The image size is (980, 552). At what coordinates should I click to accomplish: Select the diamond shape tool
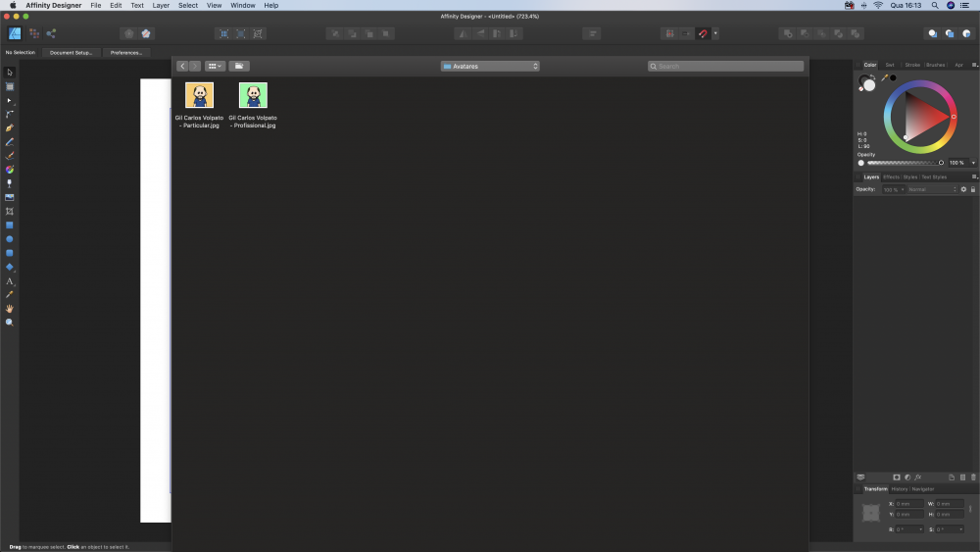click(10, 267)
